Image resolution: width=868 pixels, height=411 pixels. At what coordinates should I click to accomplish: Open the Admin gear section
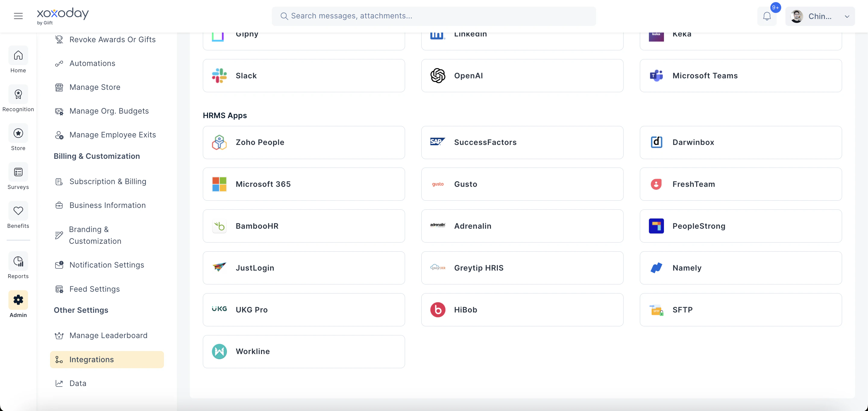[x=18, y=304]
